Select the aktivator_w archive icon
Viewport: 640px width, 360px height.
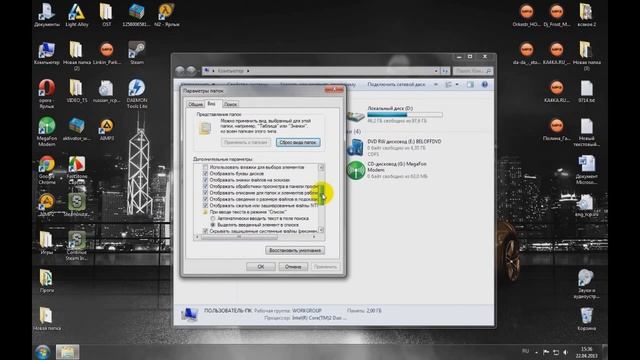click(x=77, y=129)
